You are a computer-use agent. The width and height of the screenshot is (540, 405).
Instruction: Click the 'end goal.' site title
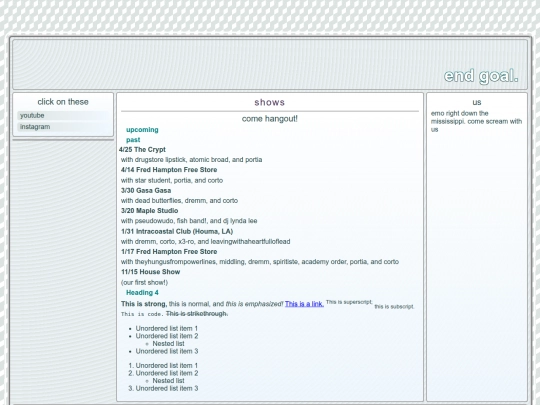click(481, 76)
